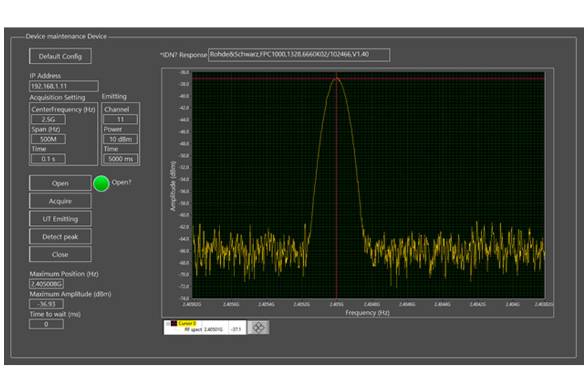This screenshot has width=588, height=392.
Task: Click the *IDN? Response text box
Action: 299,55
